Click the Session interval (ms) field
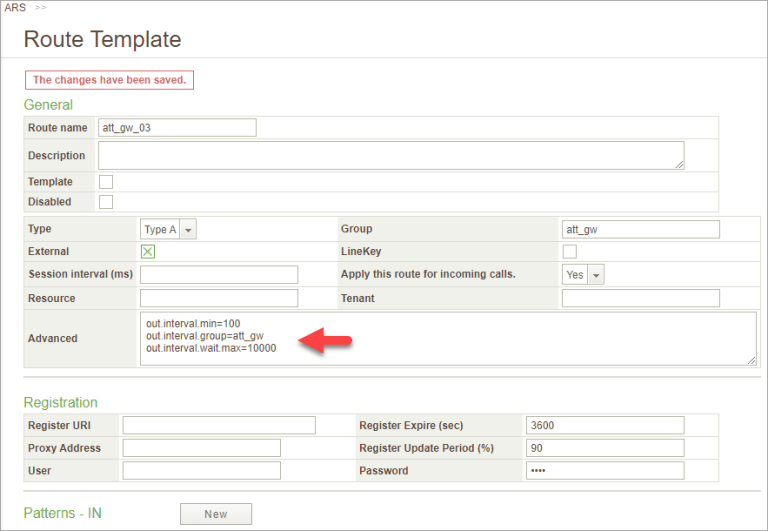The height and width of the screenshot is (531, 768). point(219,274)
